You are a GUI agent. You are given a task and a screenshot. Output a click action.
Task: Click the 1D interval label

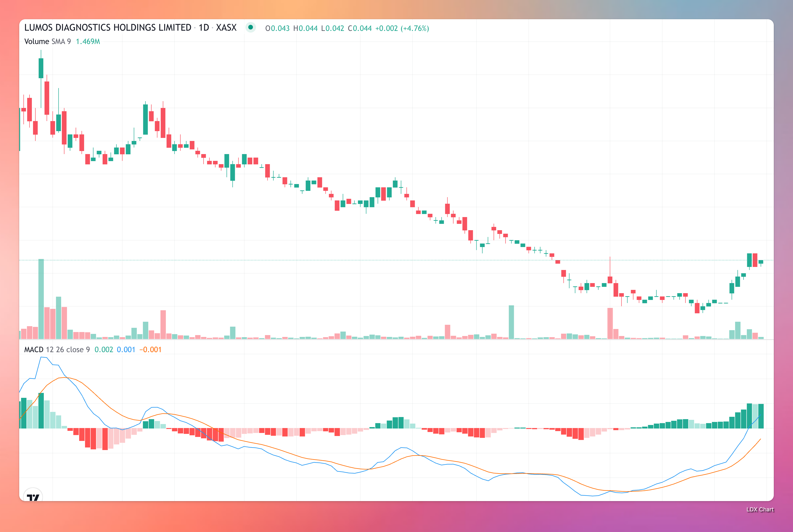point(204,27)
